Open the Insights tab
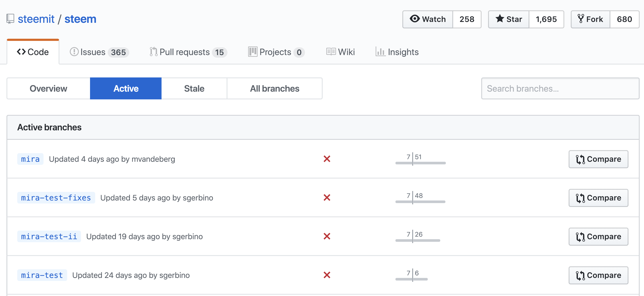The width and height of the screenshot is (644, 296). click(397, 52)
